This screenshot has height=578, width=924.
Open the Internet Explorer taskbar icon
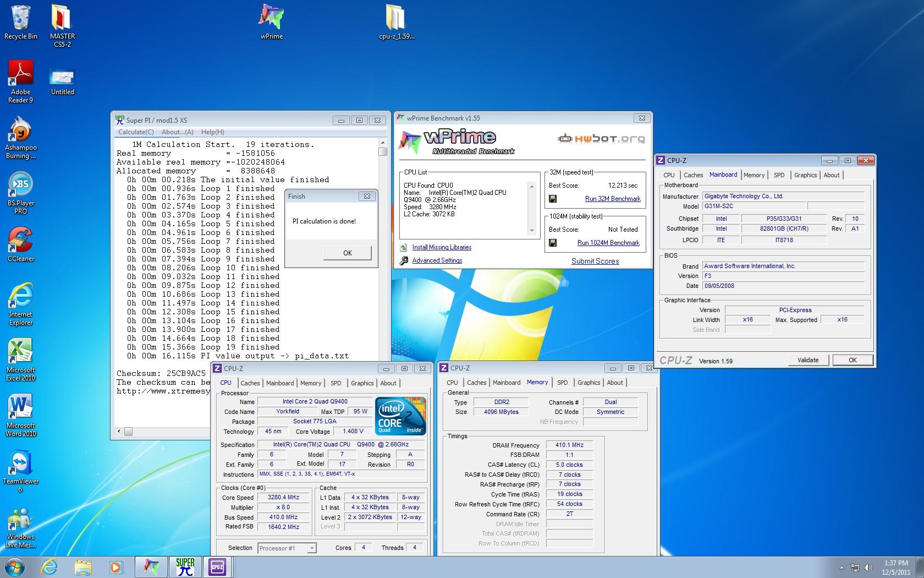[50, 567]
